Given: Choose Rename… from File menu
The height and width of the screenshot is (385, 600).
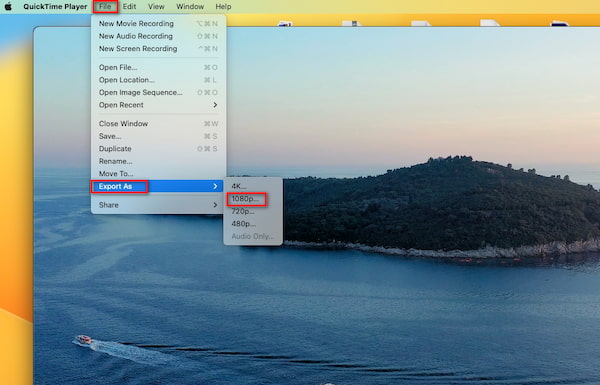Looking at the screenshot, I should [x=158, y=161].
